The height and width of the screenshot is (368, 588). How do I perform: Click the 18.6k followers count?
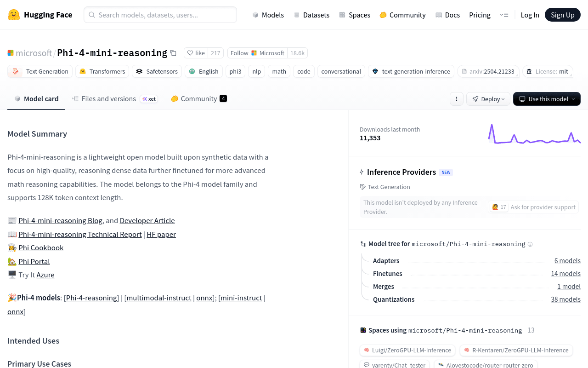pos(297,53)
